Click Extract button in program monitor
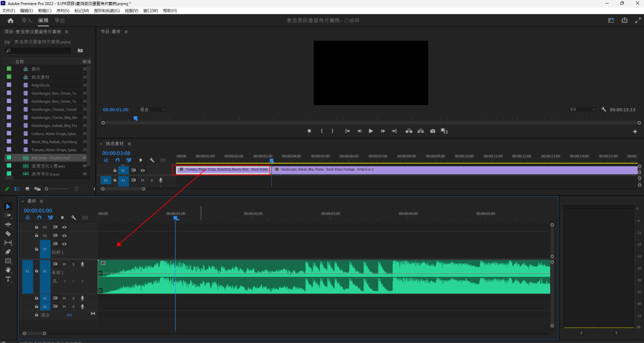 (x=421, y=131)
